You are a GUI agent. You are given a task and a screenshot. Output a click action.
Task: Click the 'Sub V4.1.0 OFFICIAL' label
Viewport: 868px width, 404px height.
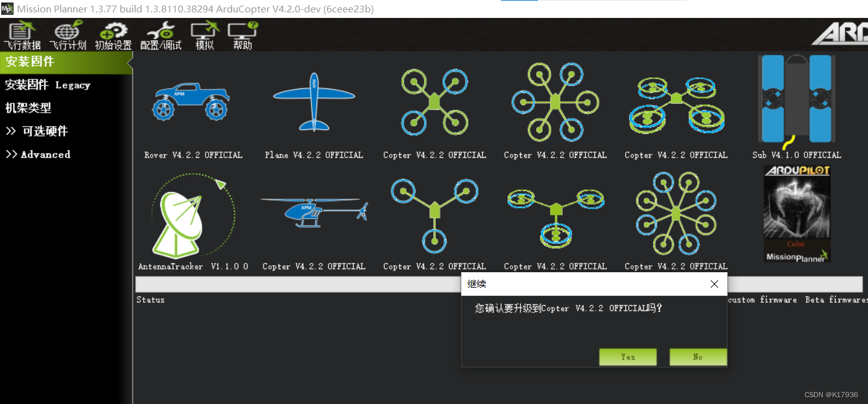[x=797, y=155]
